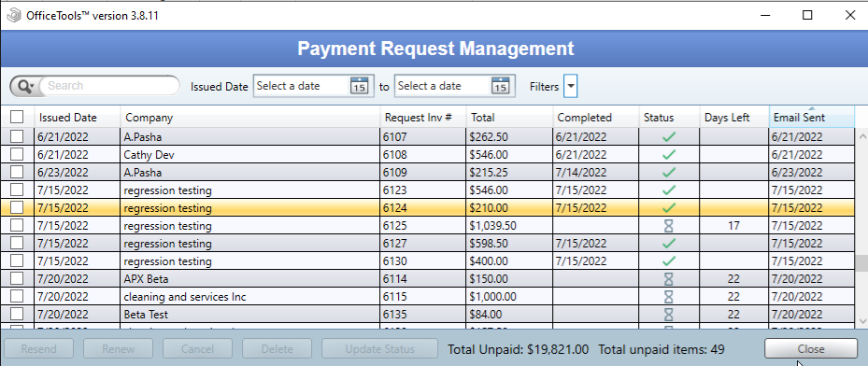
Task: Click the disabled Delete button
Action: click(x=277, y=349)
